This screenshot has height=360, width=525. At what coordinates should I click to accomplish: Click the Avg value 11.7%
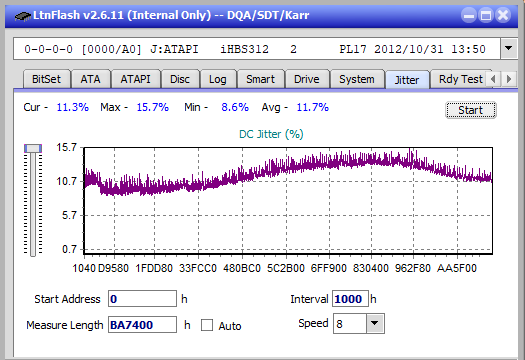[x=313, y=107]
